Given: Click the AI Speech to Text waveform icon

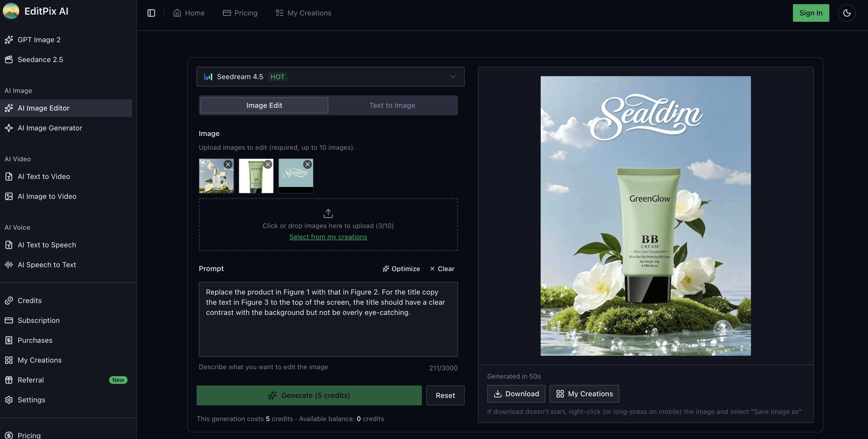Looking at the screenshot, I should click(x=9, y=265).
